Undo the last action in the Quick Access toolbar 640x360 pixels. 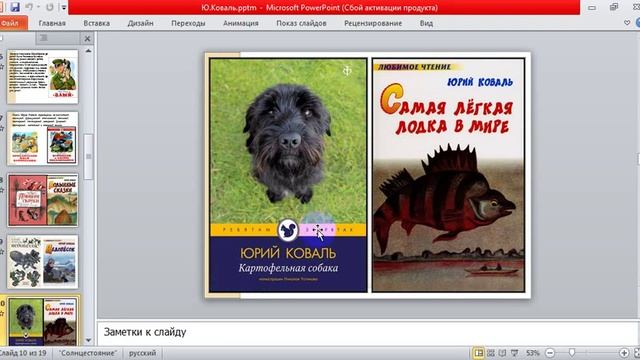coord(29,7)
